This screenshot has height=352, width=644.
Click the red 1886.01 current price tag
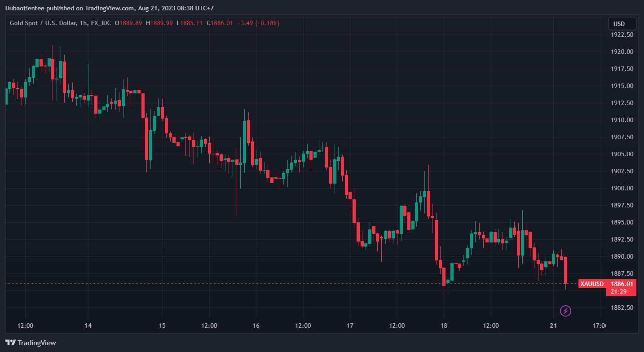click(622, 284)
